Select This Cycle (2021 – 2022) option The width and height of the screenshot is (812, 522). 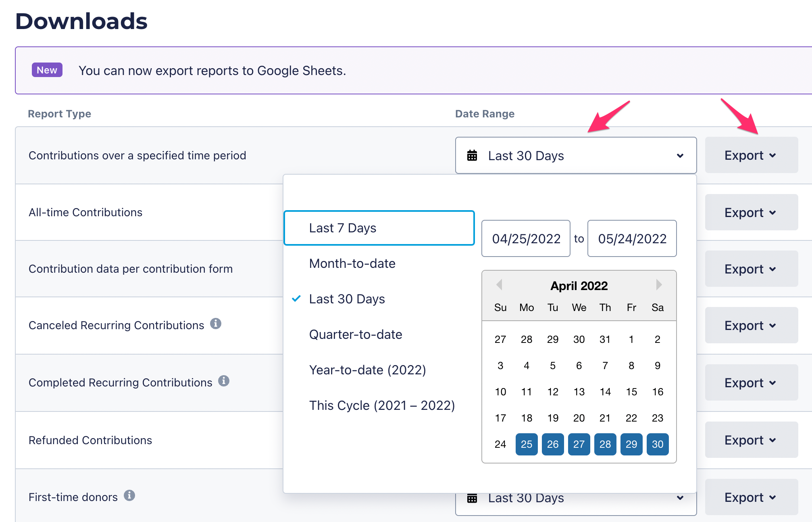tap(381, 405)
